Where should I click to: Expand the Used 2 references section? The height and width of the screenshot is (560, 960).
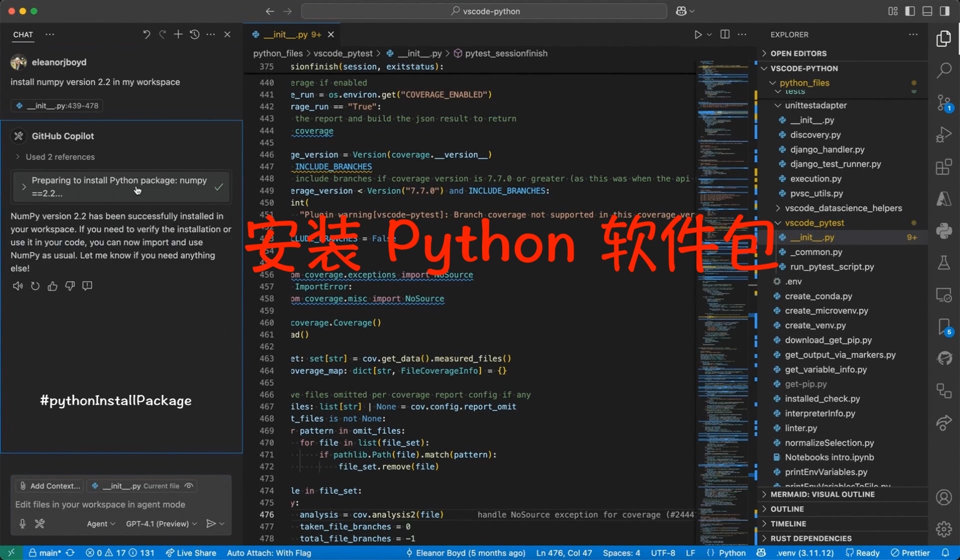tap(60, 157)
